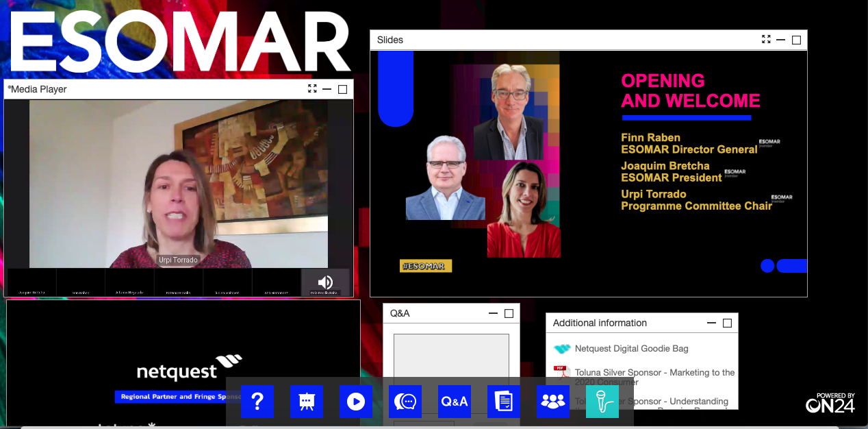Click the Q&A window title text

400,313
